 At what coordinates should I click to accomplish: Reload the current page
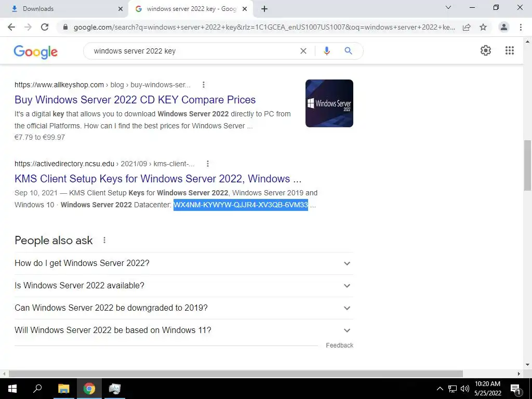tap(45, 27)
